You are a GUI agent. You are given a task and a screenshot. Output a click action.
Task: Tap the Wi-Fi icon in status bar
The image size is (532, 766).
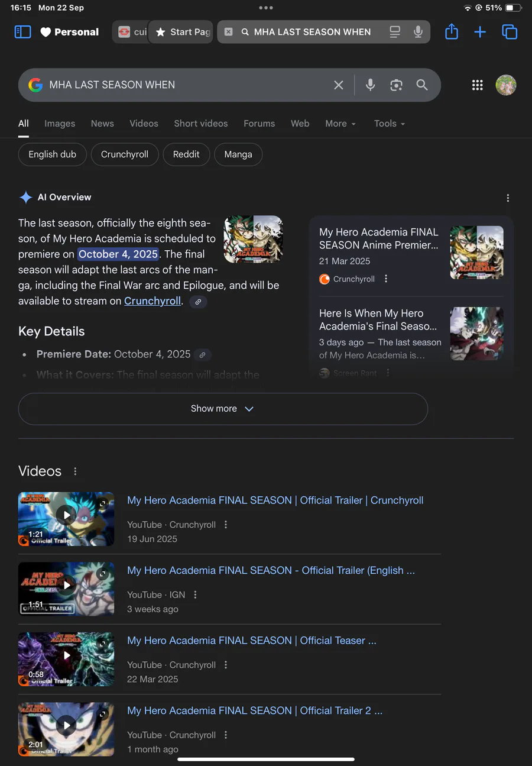pyautogui.click(x=468, y=8)
